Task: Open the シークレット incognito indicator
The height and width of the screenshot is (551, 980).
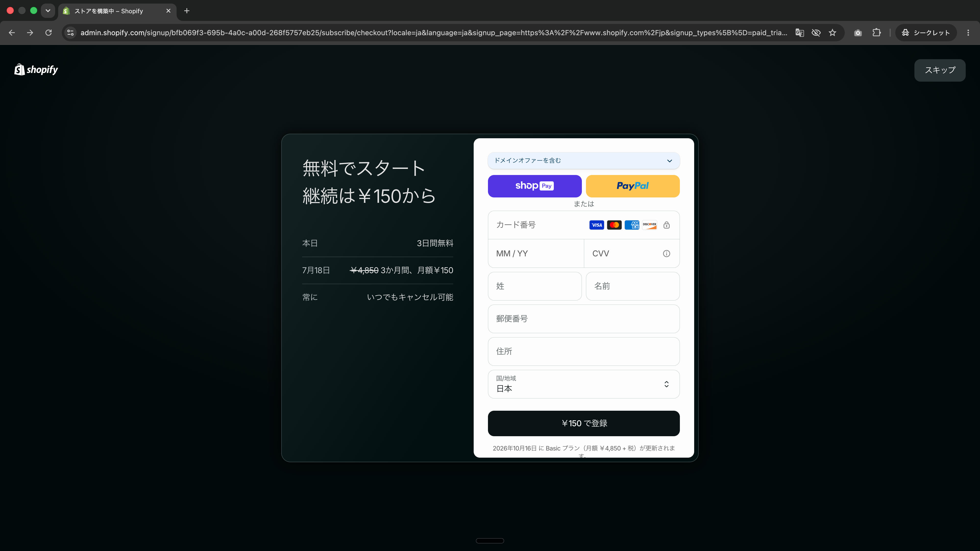Action: pos(926,33)
